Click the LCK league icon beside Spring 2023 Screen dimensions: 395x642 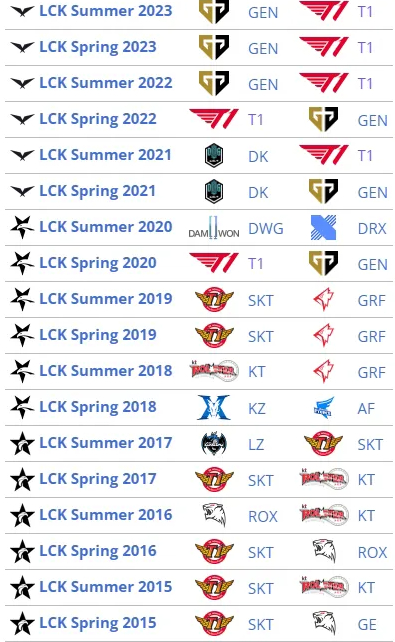click(x=22, y=47)
